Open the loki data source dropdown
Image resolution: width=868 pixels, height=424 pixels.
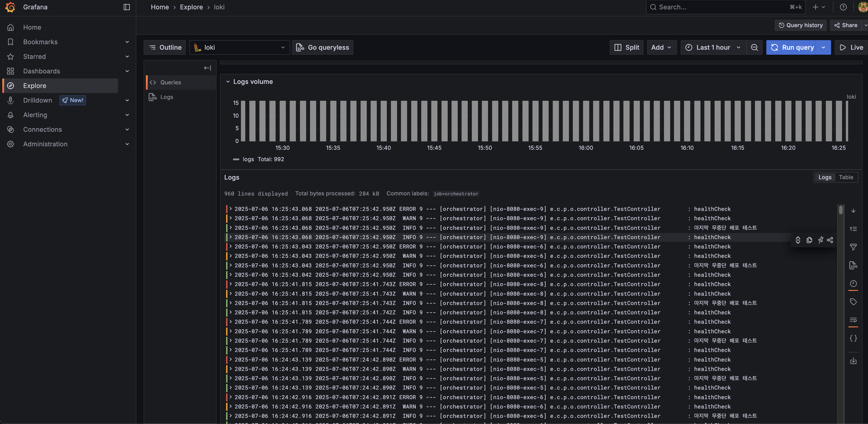click(x=240, y=47)
